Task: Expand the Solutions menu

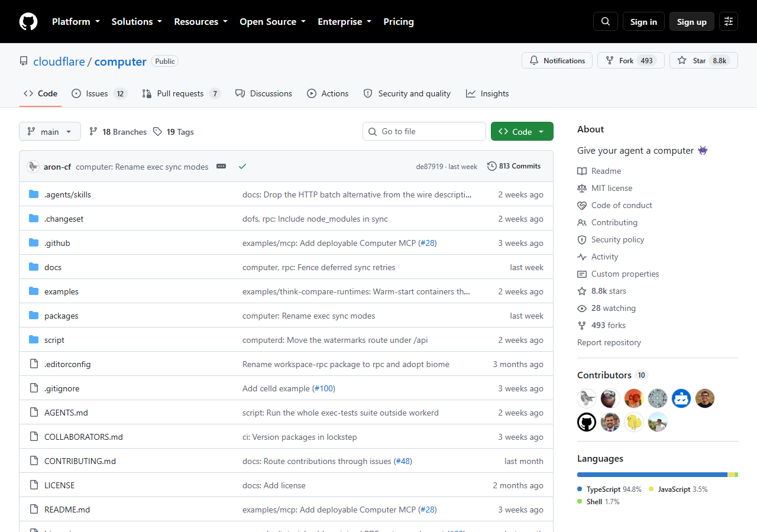Action: coord(137,21)
